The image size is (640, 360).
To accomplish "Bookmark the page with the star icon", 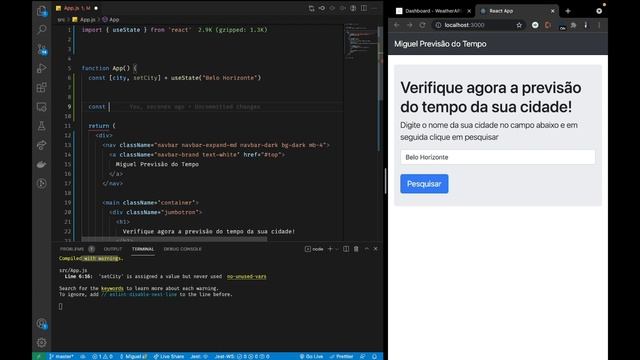I will point(519,25).
